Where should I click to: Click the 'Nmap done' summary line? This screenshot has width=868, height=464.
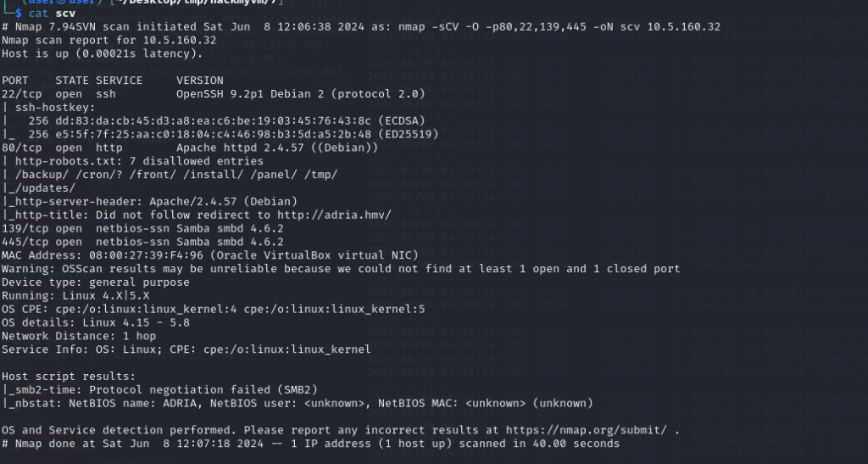coord(310,444)
